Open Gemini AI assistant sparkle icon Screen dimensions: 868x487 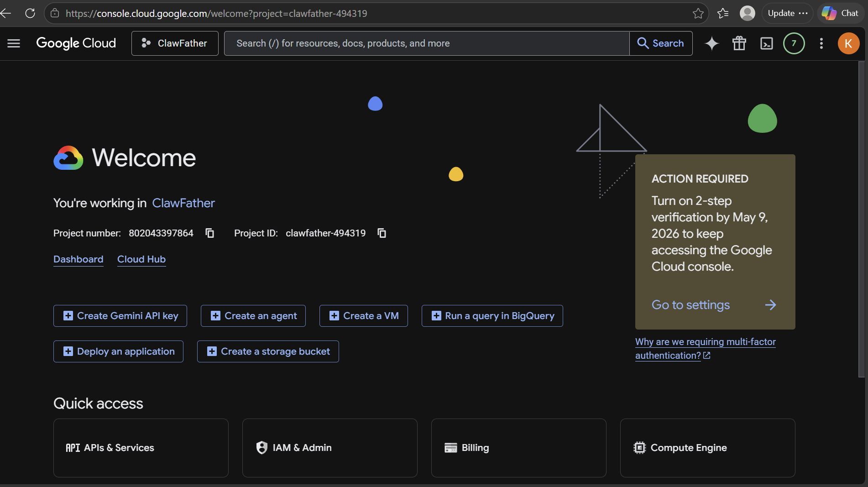pyautogui.click(x=712, y=43)
